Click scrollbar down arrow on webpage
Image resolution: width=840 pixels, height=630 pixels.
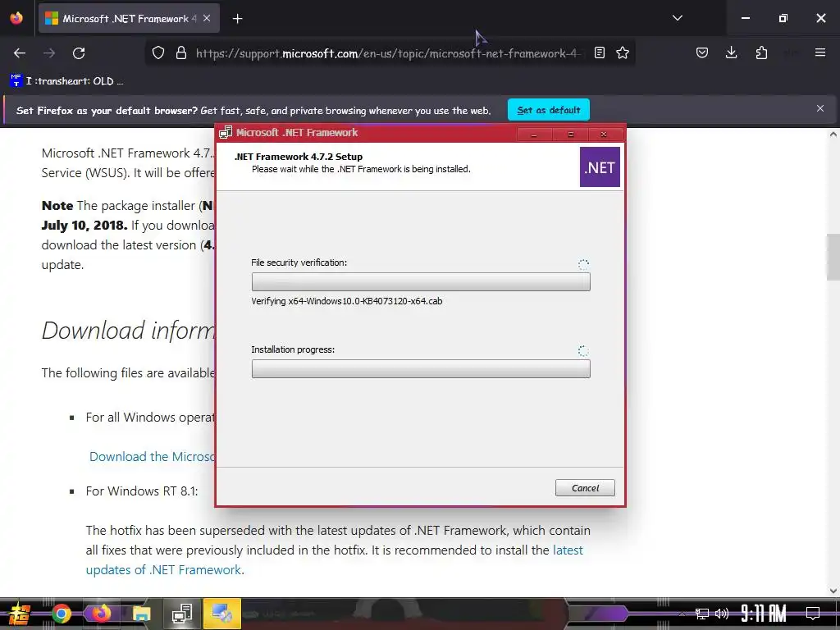pos(833,591)
